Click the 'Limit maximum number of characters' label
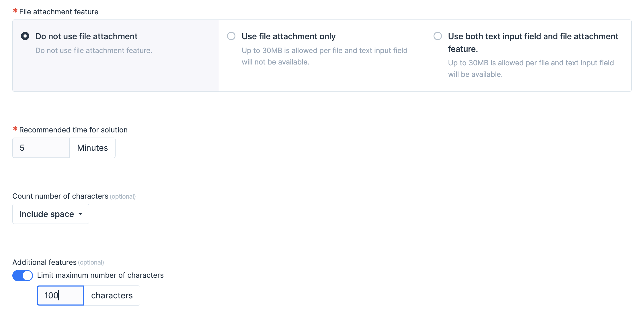Viewport: 644px width, 313px height. 100,275
